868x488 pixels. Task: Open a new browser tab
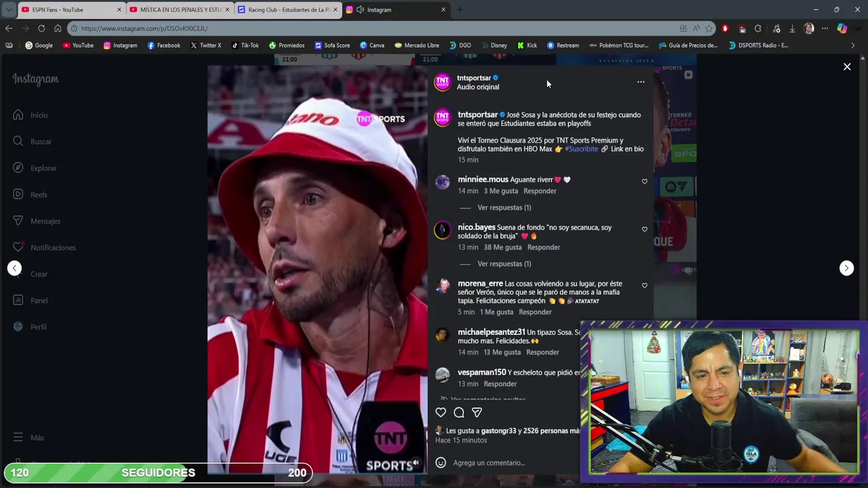coord(459,9)
